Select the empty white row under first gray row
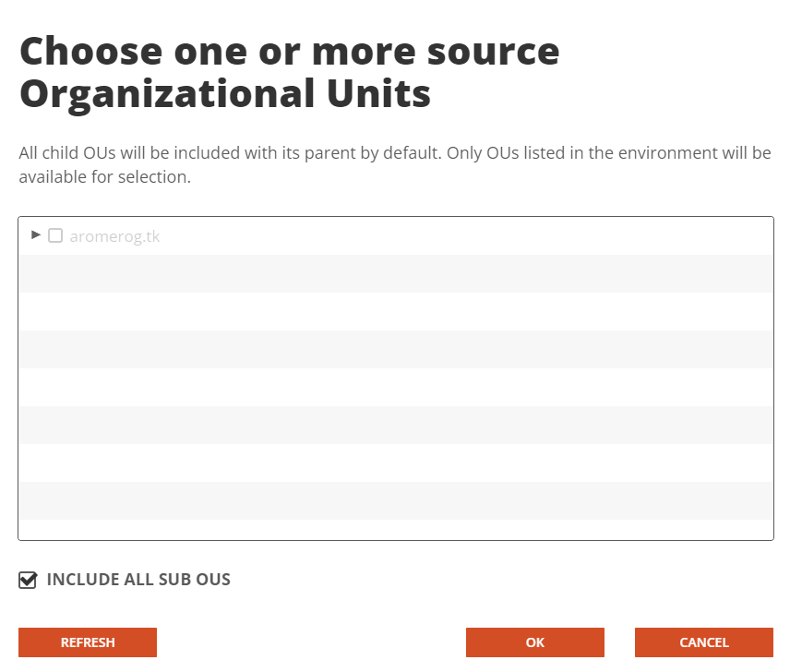The height and width of the screenshot is (672, 790). tap(396, 311)
